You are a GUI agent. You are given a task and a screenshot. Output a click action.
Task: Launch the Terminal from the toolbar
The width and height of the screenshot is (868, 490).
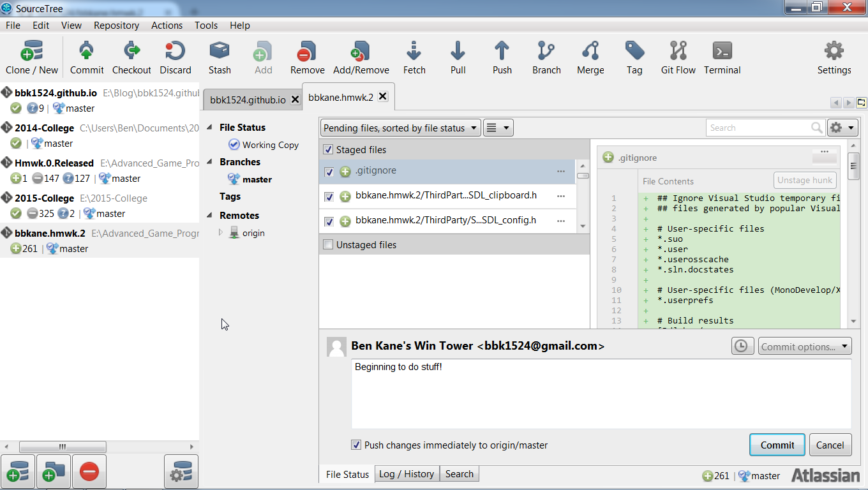coord(722,58)
